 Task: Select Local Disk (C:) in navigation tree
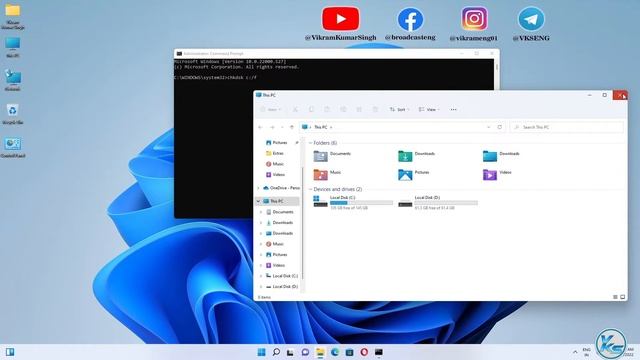pos(282,276)
